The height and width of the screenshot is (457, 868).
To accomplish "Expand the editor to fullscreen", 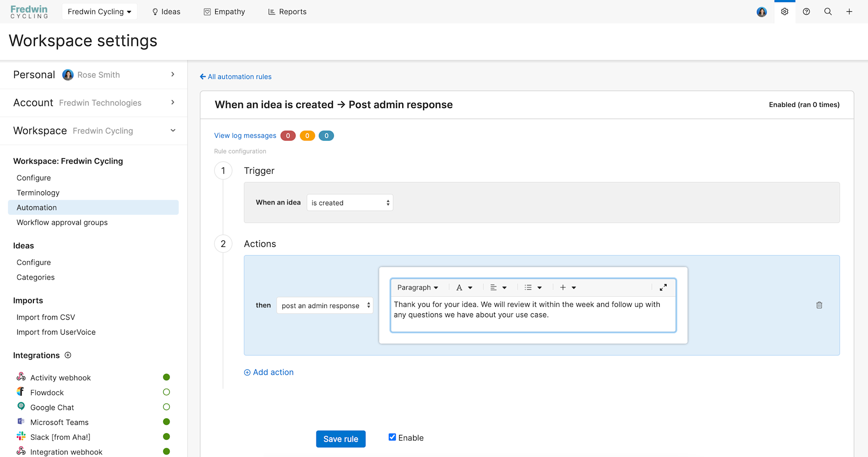I will pos(663,287).
